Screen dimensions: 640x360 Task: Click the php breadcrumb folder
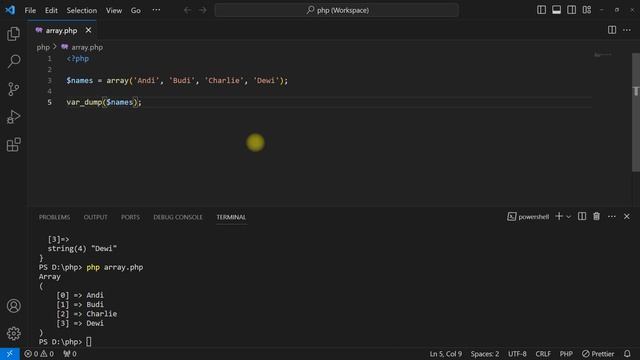[x=43, y=47]
